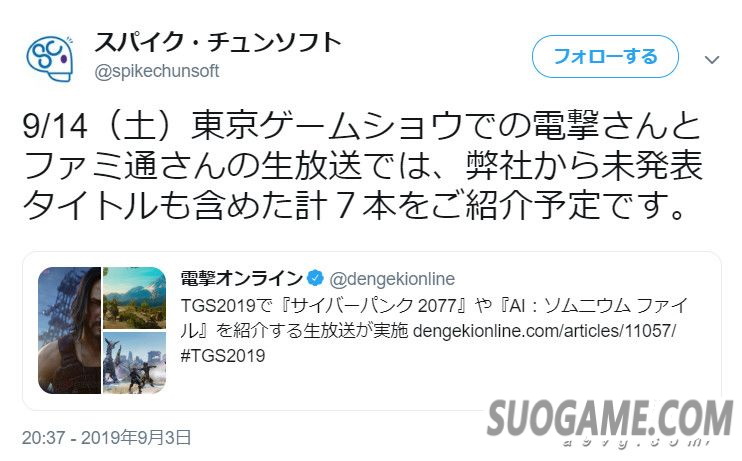Image resolution: width=742 pixels, height=461 pixels.
Task: Open the @dengekionline handle in quoted tweet
Action: 392,279
